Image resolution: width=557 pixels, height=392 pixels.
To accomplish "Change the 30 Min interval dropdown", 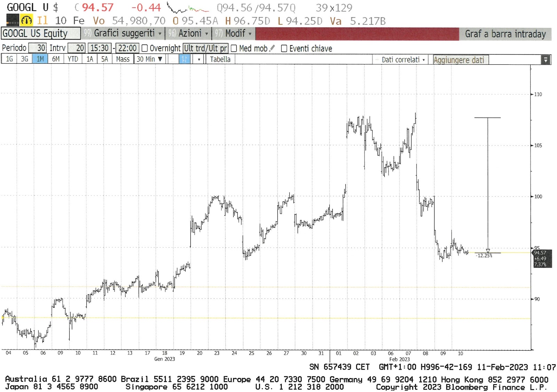I will 149,59.
